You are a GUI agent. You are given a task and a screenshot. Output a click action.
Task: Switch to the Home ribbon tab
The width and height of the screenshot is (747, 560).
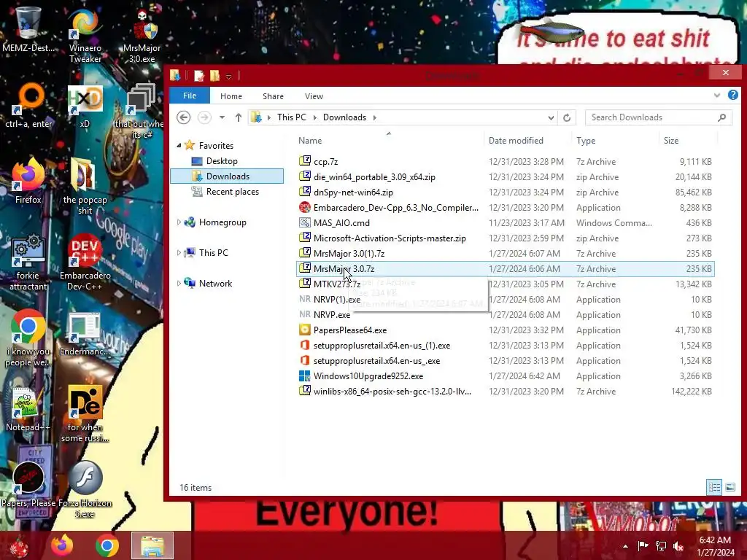231,96
